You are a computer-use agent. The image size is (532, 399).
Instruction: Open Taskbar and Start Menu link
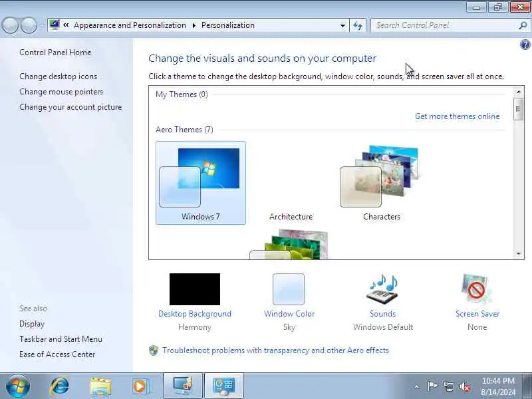click(61, 339)
